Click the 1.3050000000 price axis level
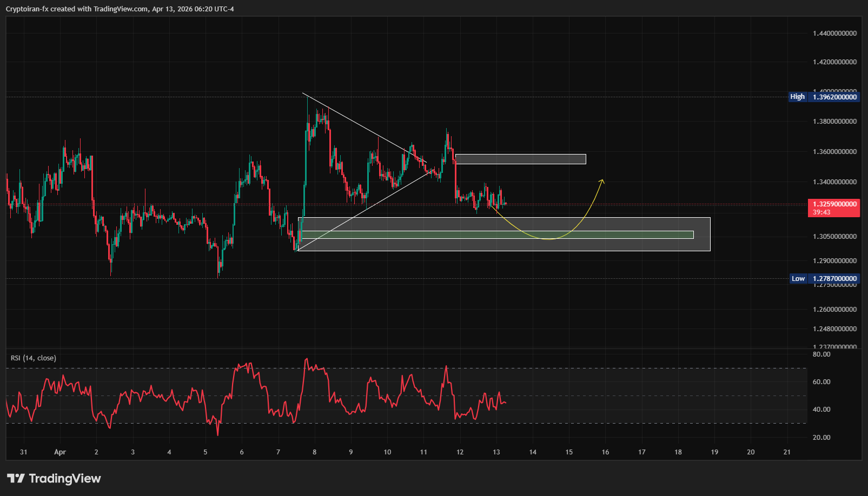868x496 pixels. pyautogui.click(x=834, y=237)
